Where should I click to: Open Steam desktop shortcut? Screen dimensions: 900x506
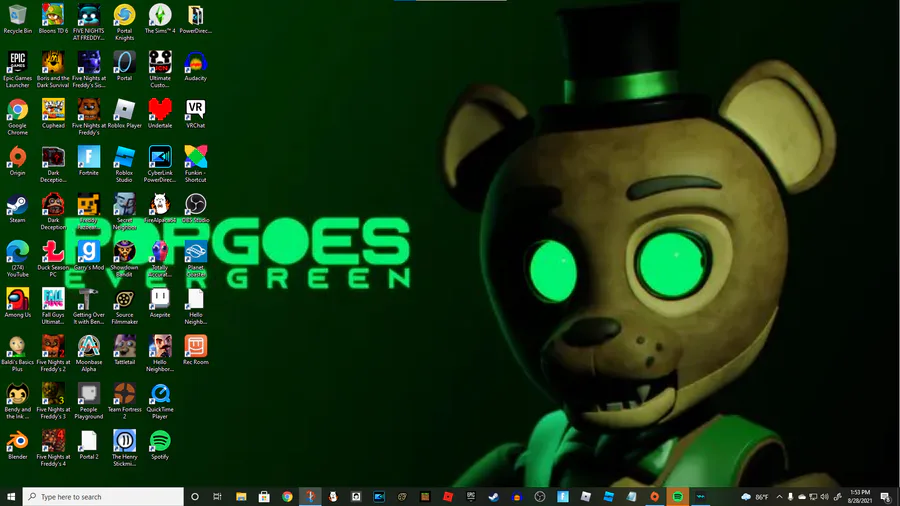(18, 208)
